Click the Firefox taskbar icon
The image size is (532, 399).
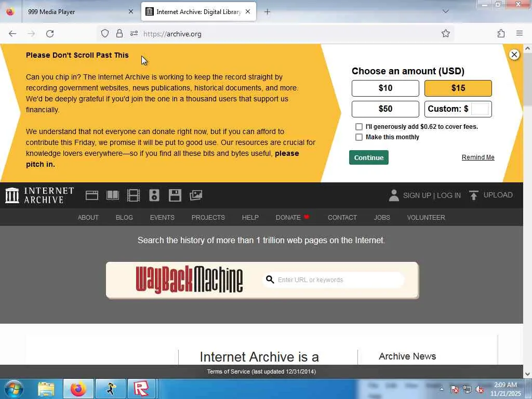78,389
